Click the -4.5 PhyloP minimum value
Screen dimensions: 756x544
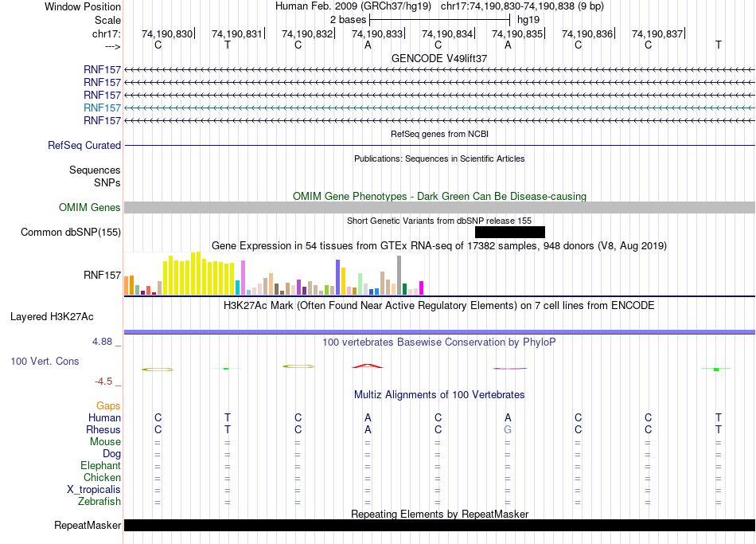point(103,382)
